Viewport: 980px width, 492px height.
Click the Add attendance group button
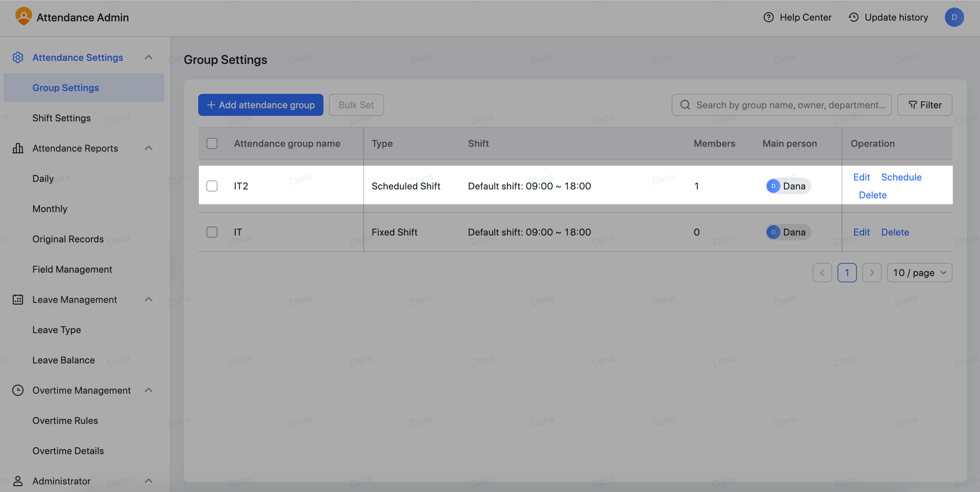click(x=260, y=105)
